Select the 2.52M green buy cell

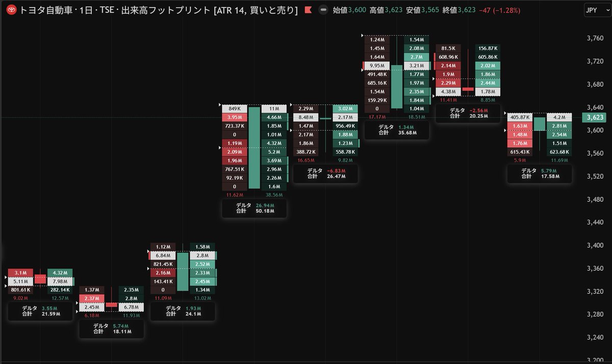click(203, 264)
